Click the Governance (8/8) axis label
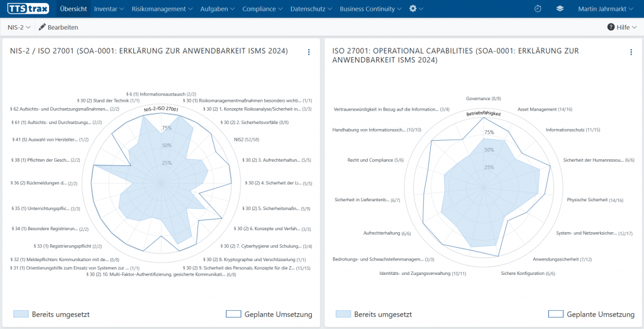 click(483, 99)
